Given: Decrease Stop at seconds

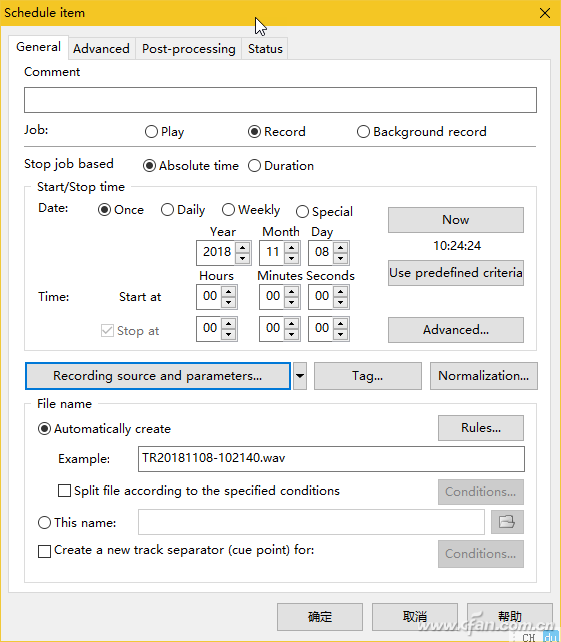Looking at the screenshot, I should 340,334.
